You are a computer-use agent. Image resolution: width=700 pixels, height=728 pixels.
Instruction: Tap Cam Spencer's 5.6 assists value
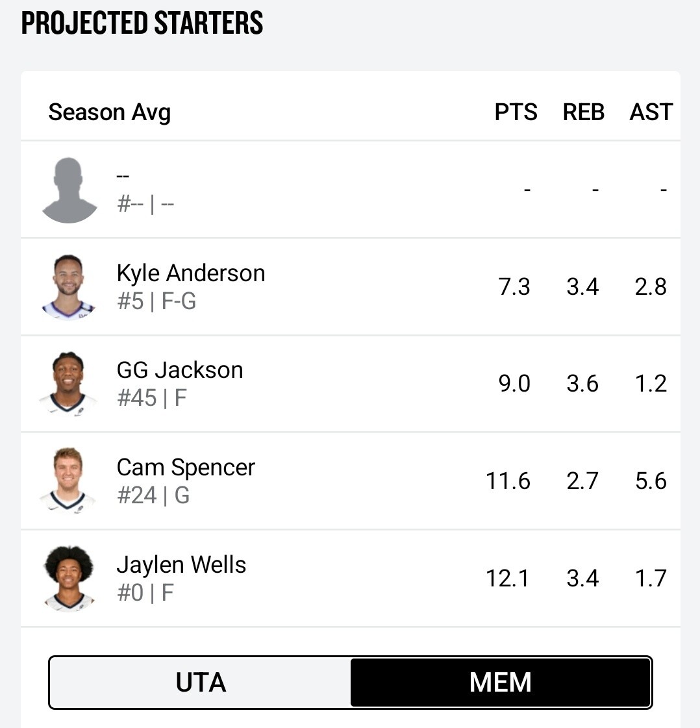pyautogui.click(x=650, y=481)
